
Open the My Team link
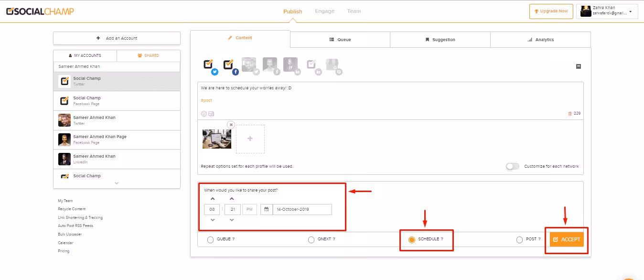coord(65,201)
